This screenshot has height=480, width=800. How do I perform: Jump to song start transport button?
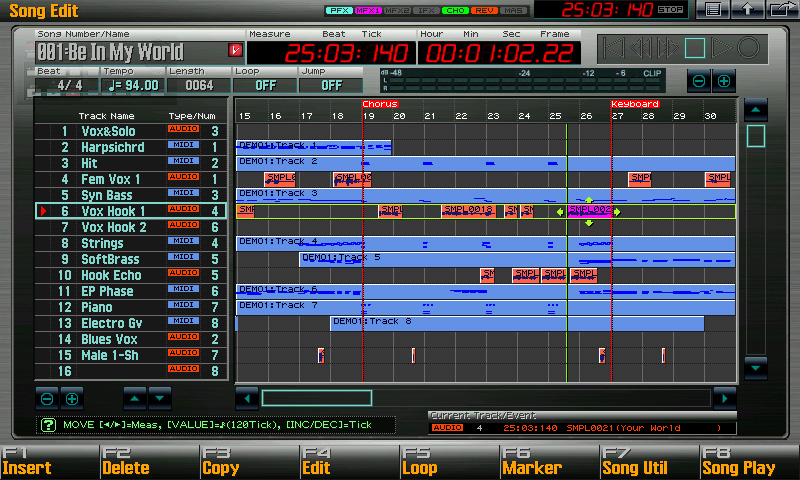pos(614,48)
